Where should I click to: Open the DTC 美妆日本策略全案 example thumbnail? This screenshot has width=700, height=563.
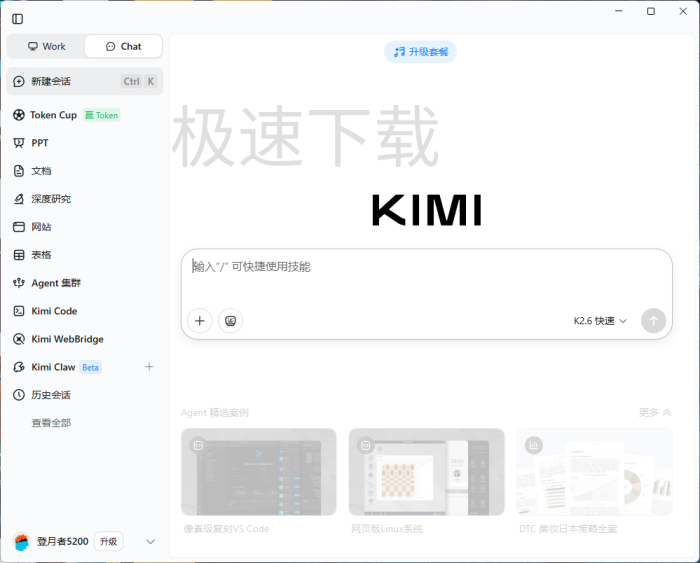pyautogui.click(x=594, y=472)
